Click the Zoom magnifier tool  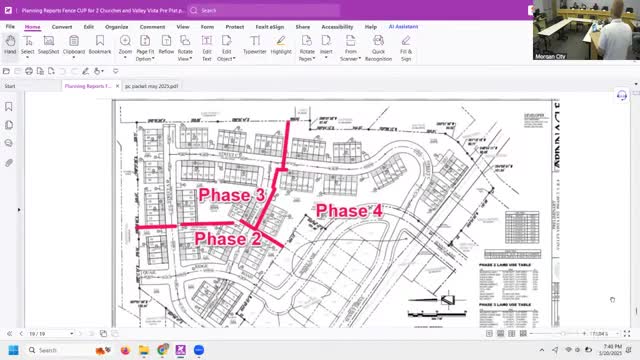[125, 41]
